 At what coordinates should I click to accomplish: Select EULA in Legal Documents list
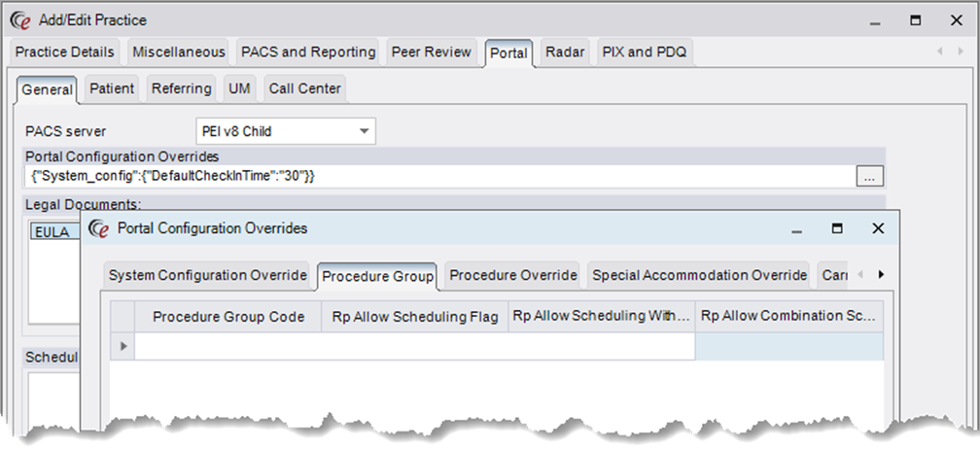pos(51,232)
